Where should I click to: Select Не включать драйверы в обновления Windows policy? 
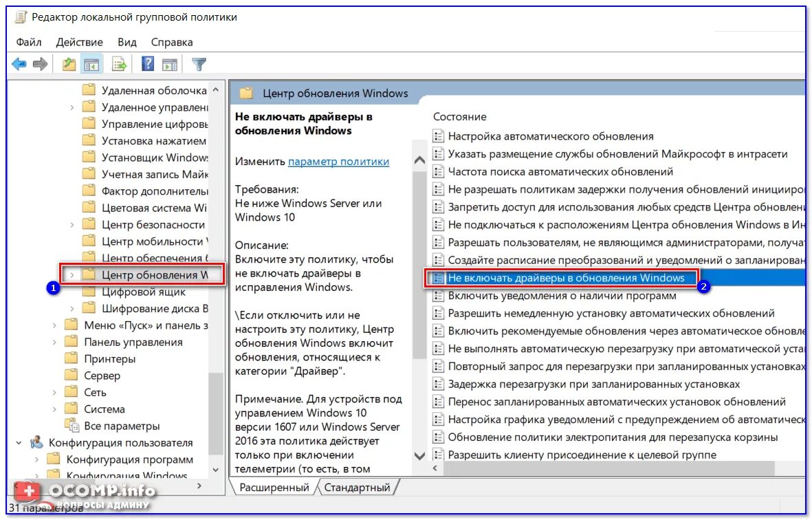(566, 278)
